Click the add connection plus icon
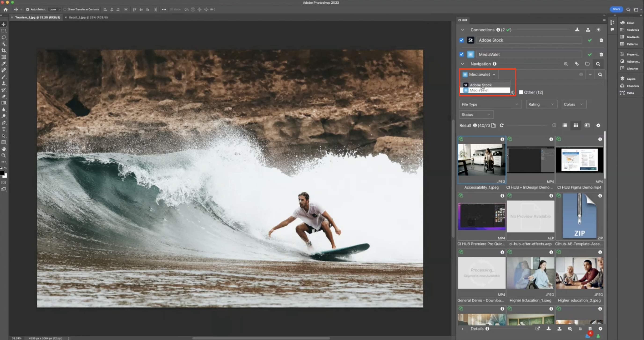The height and width of the screenshot is (340, 644). pos(598,30)
